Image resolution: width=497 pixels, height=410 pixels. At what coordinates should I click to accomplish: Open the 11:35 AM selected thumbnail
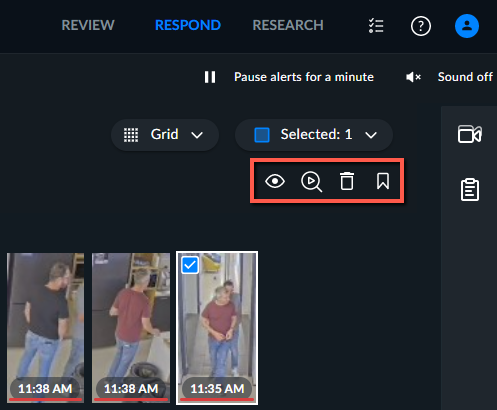217,328
